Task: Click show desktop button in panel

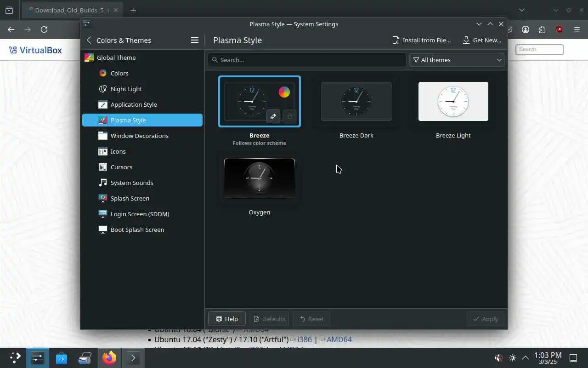Action: point(574,358)
